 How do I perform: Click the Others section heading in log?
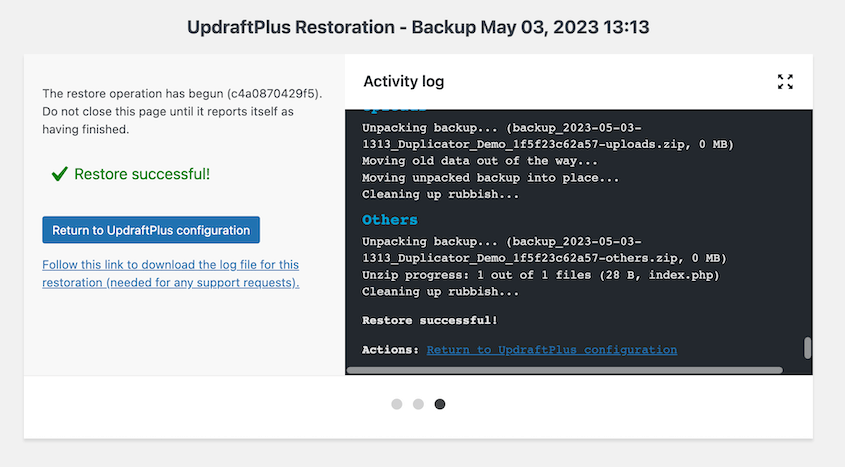(x=390, y=220)
